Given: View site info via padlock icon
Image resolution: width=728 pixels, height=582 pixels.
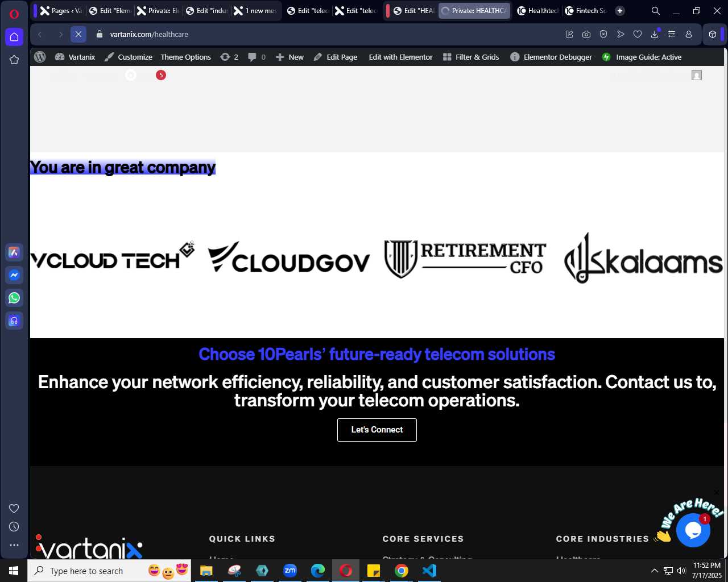Looking at the screenshot, I should pos(100,34).
